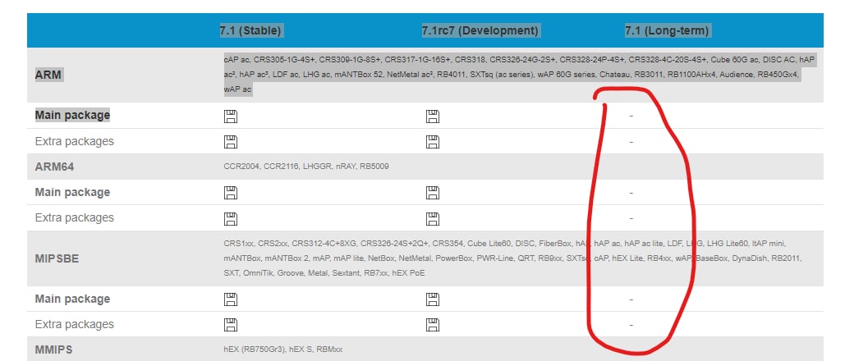
Task: Click the MIPSBE Main package label
Action: click(72, 299)
